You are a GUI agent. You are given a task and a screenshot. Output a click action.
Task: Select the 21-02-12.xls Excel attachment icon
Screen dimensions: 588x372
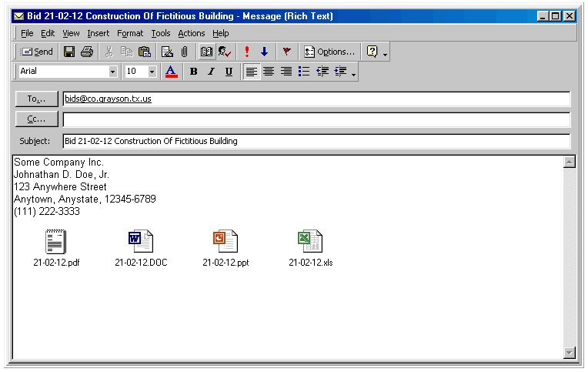point(310,241)
